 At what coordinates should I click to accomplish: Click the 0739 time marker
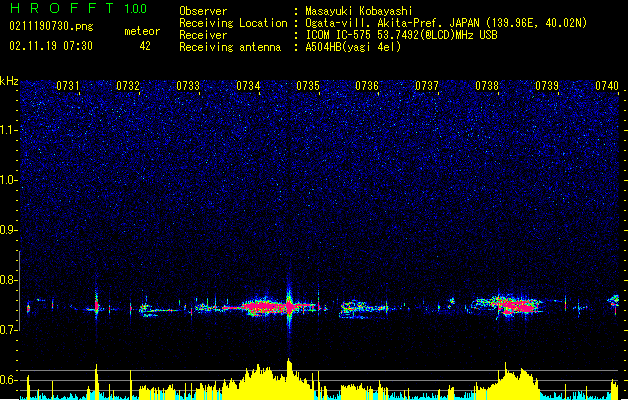pyautogui.click(x=547, y=86)
